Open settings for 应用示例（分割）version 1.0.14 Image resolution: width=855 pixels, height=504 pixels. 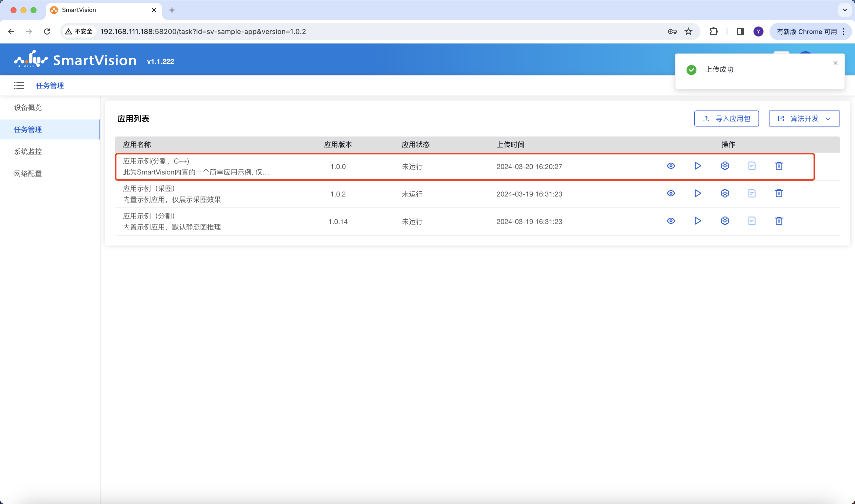[x=725, y=221]
